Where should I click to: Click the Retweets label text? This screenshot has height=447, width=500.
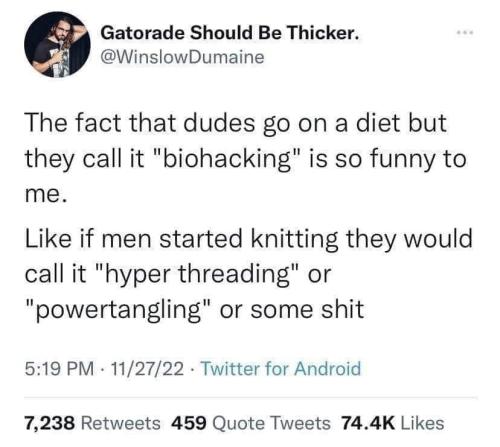[x=121, y=423]
